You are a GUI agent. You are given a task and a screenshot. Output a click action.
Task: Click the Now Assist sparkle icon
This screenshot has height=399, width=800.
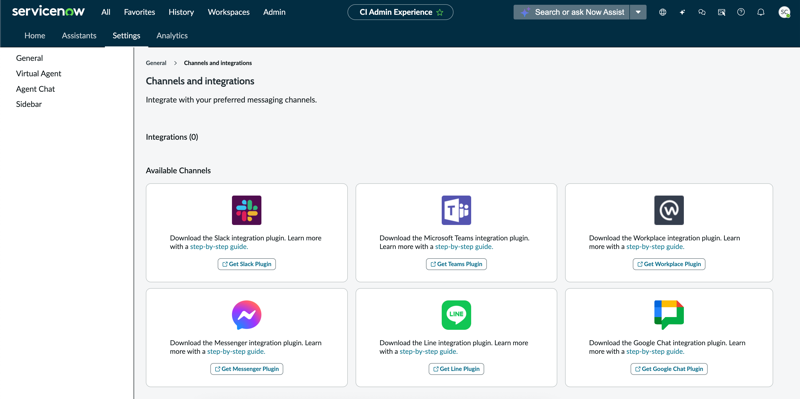(524, 12)
